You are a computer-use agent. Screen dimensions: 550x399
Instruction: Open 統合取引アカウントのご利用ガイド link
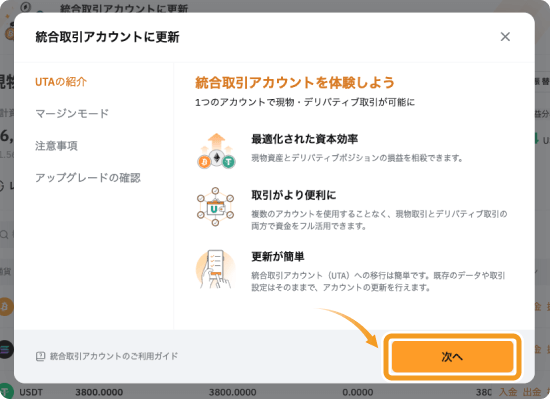coord(114,356)
